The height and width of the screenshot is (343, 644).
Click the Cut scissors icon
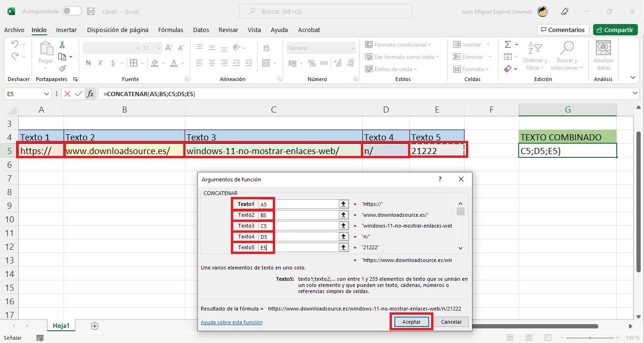(x=62, y=45)
